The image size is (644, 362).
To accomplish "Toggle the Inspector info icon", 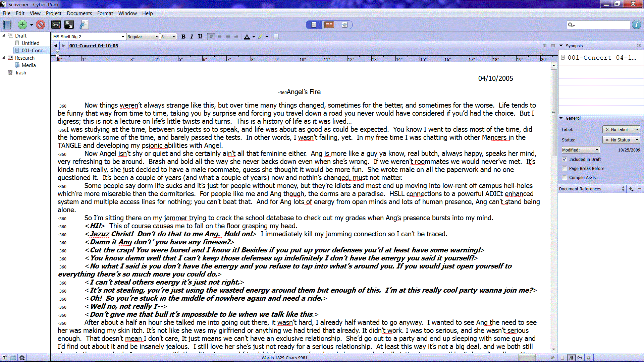I will pos(636,24).
